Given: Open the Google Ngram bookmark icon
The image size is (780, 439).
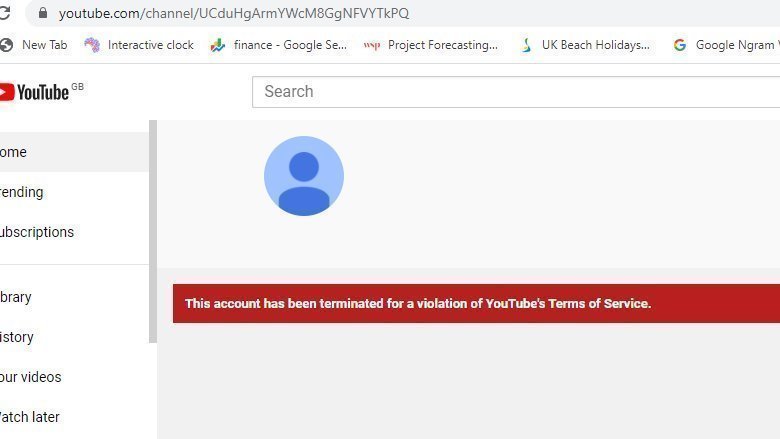Looking at the screenshot, I should [680, 45].
